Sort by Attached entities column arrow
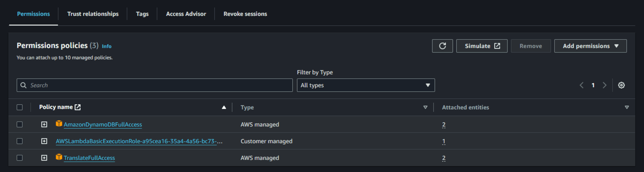The image size is (644, 172). pyautogui.click(x=627, y=107)
